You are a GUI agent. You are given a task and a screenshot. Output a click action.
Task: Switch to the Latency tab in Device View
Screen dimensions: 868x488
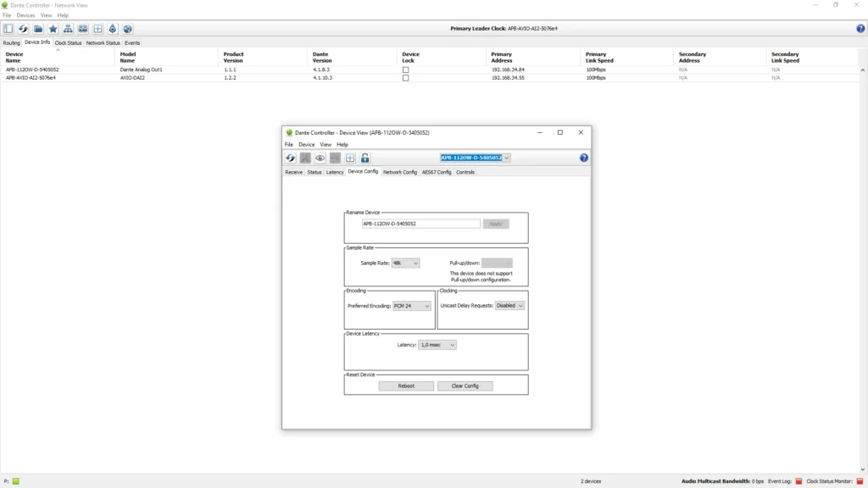click(335, 172)
